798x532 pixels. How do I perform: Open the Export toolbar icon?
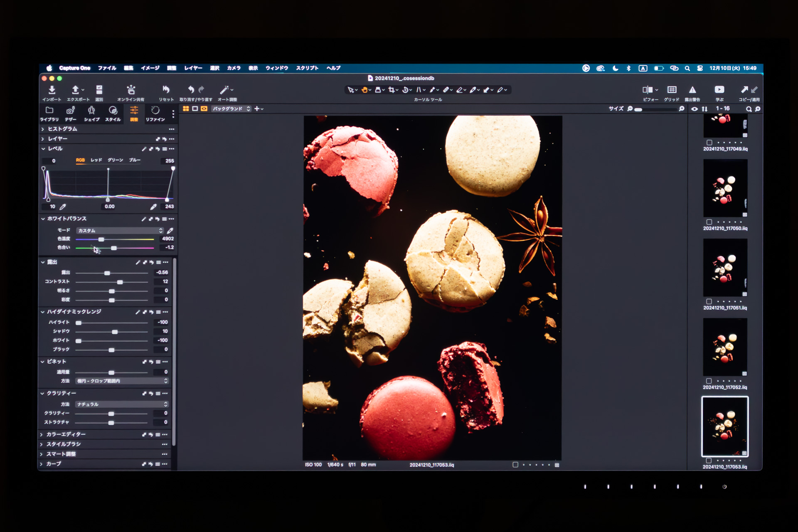coord(76,90)
